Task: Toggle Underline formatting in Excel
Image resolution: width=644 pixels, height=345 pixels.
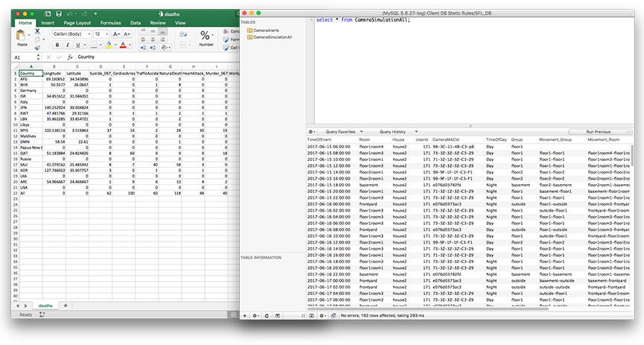Action: click(x=77, y=45)
